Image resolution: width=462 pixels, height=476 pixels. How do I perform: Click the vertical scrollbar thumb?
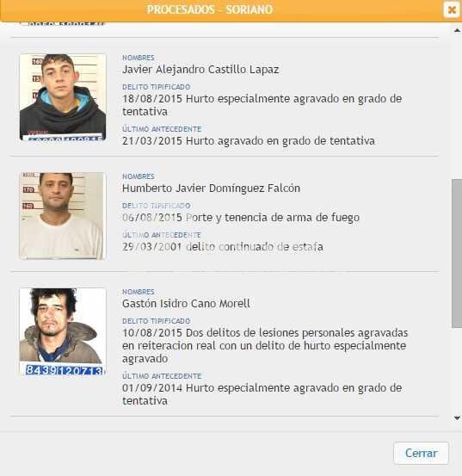457,253
